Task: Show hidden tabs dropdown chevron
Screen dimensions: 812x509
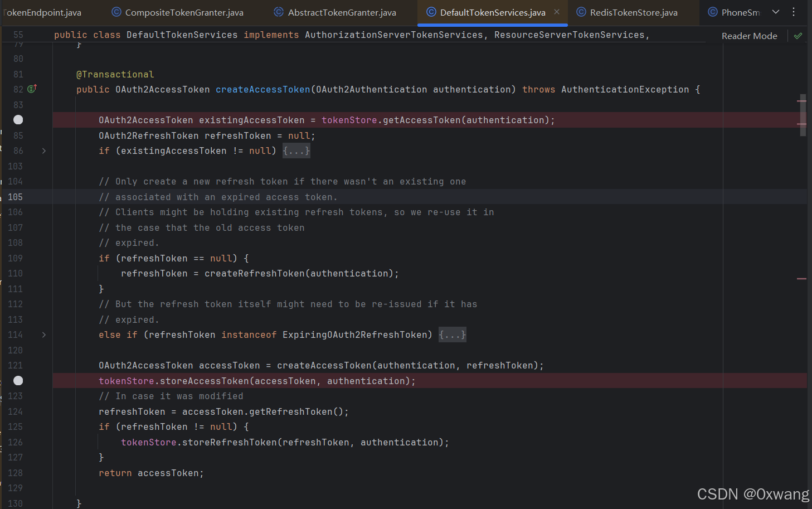Action: pyautogui.click(x=776, y=12)
